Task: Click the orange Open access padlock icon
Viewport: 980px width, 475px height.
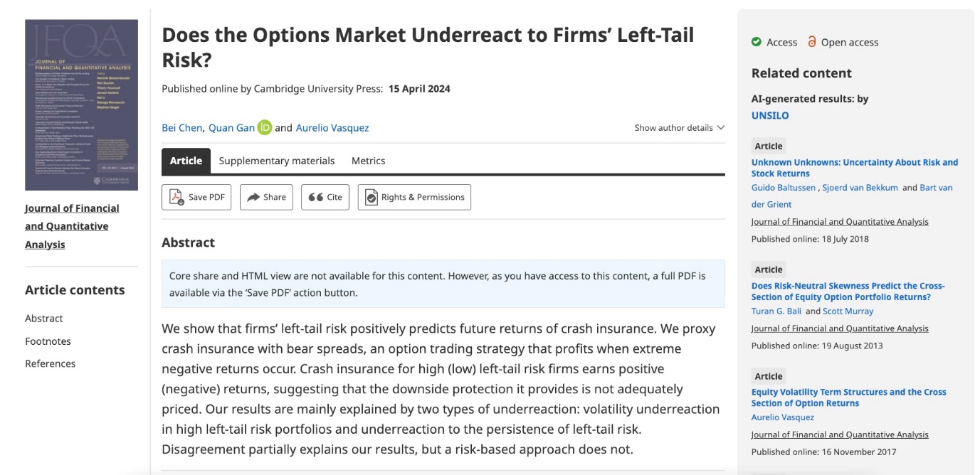Action: pyautogui.click(x=812, y=42)
